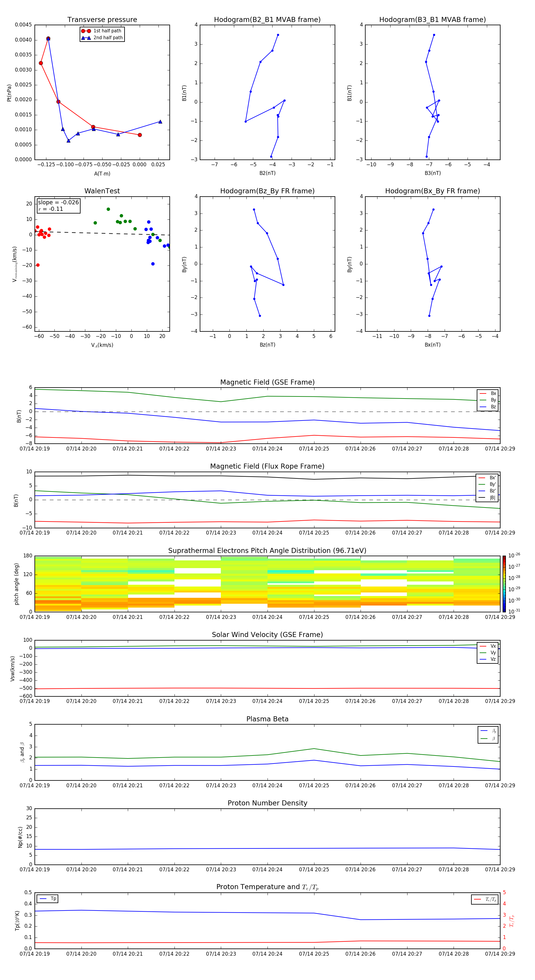Click the Magnetic Field (Flux Rope Frame) title
Screen dimensions: 535x980
point(267,467)
